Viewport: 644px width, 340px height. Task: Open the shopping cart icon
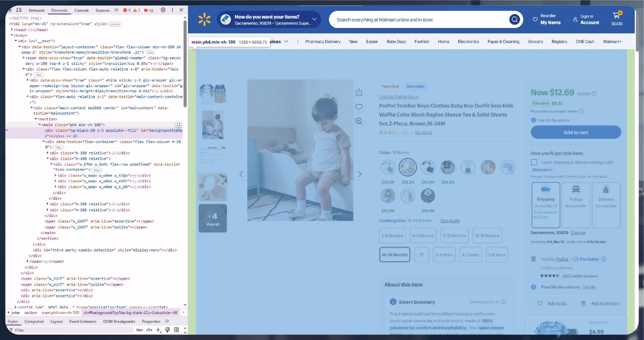click(616, 16)
